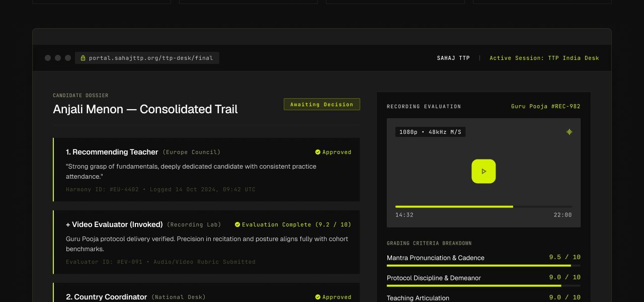
Task: Click the SAHAJ TTP brand label
Action: (x=453, y=58)
